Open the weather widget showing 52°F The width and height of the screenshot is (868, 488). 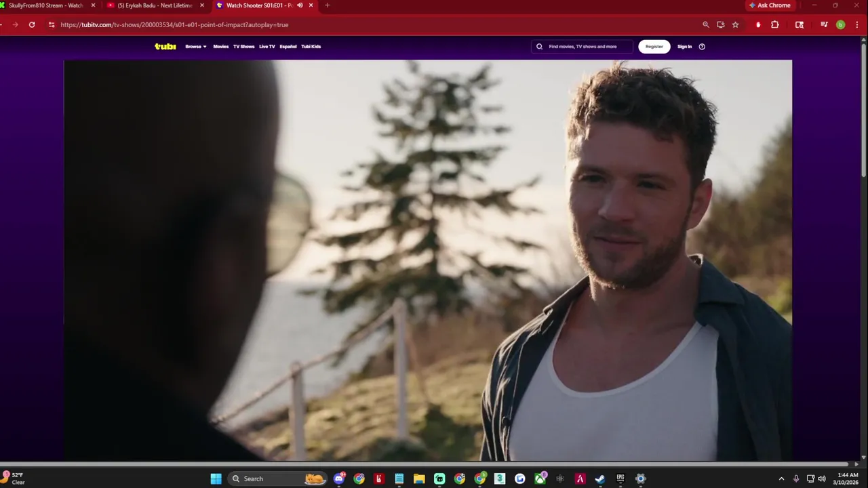point(15,479)
